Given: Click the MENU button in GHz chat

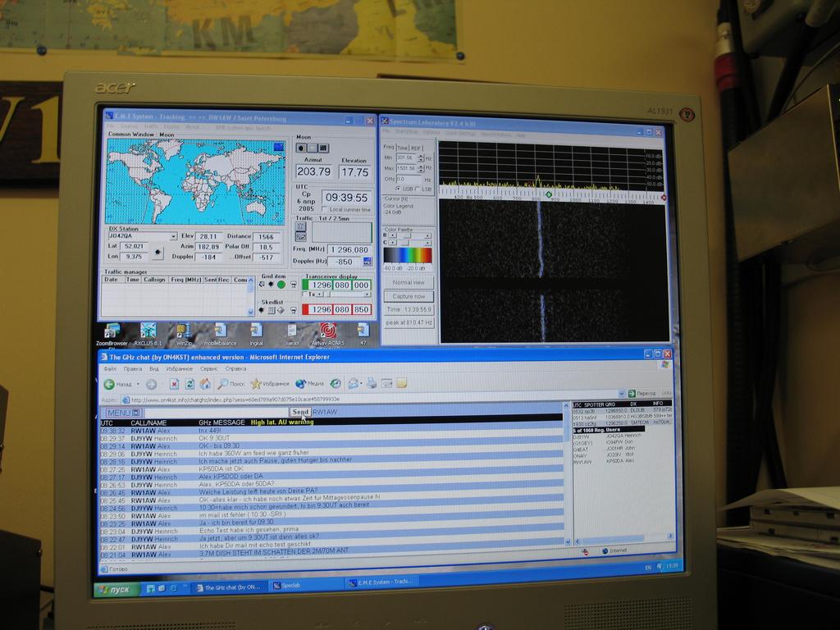Looking at the screenshot, I should click(x=123, y=413).
